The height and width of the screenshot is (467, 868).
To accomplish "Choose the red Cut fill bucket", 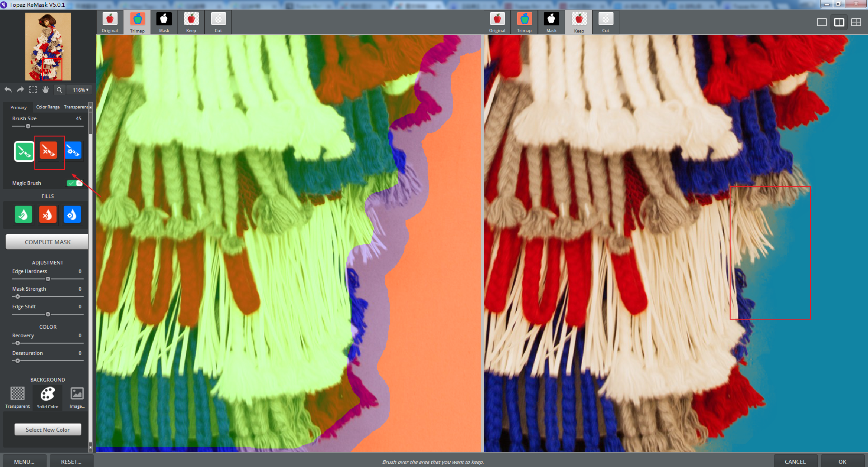I will pyautogui.click(x=48, y=214).
